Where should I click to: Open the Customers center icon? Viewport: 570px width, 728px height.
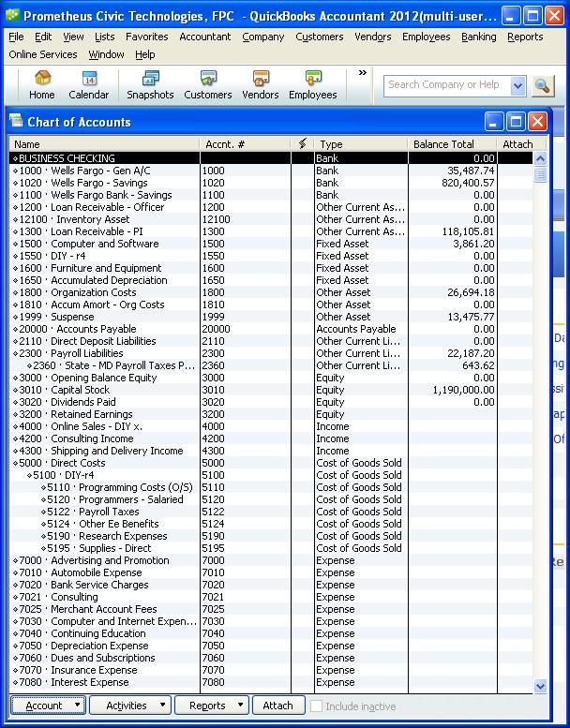click(x=207, y=85)
